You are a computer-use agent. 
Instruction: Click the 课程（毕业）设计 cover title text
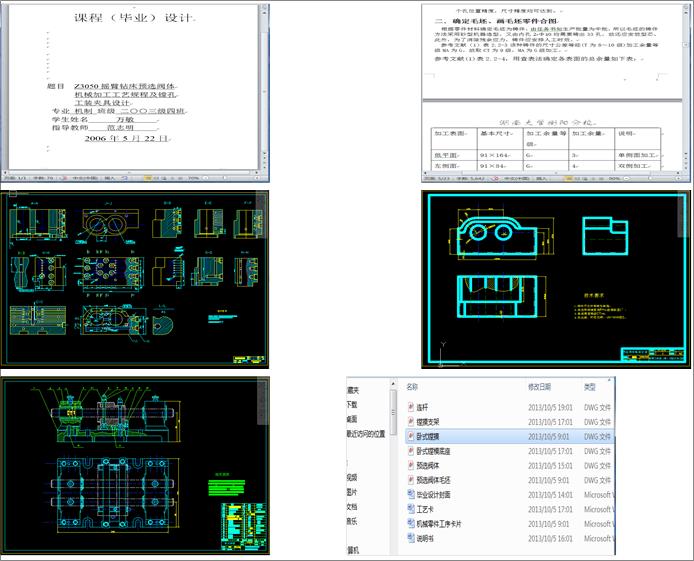[134, 18]
